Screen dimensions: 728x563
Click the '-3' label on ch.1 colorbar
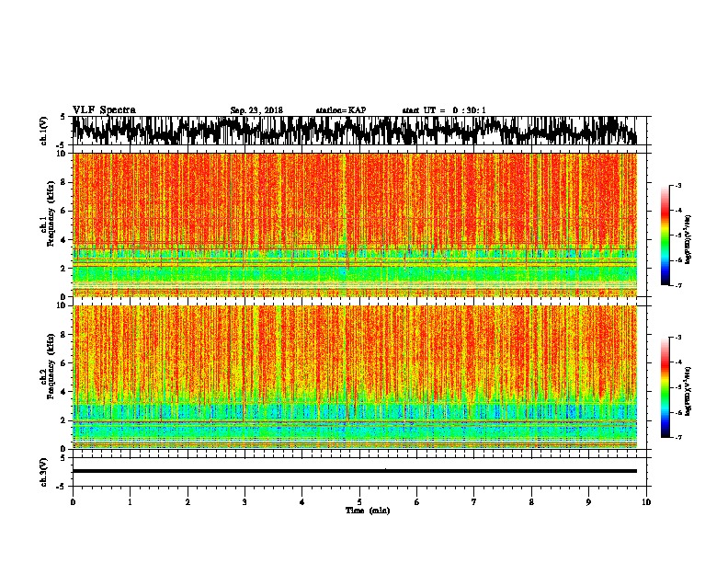[x=677, y=185]
